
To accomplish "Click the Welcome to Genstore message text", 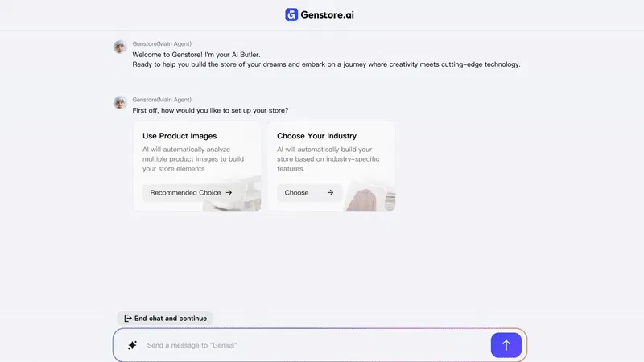I will 196,55.
